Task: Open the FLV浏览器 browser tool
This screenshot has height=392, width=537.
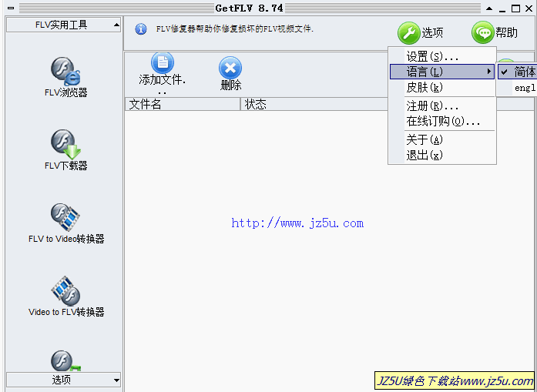Action: (65, 77)
